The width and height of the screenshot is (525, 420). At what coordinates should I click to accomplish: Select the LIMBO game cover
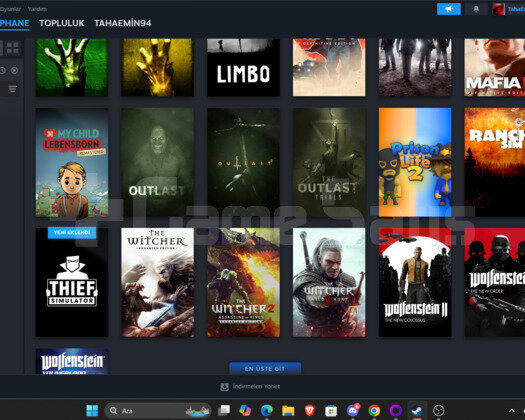(243, 67)
